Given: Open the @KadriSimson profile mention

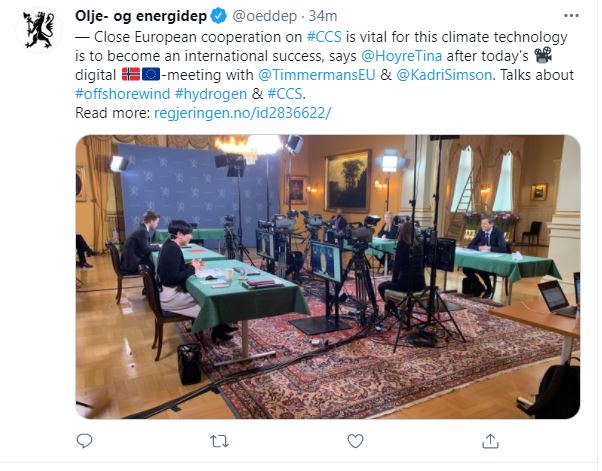Looking at the screenshot, I should [x=444, y=75].
